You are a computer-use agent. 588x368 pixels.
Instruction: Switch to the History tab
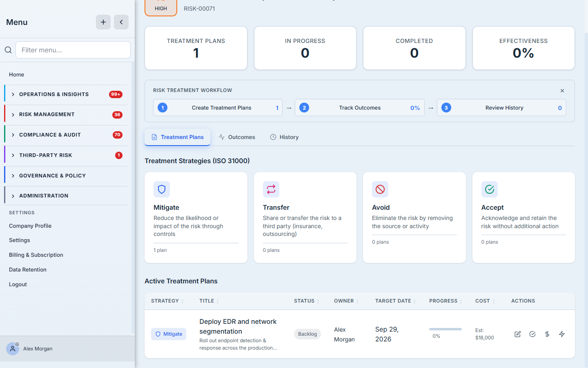(284, 137)
